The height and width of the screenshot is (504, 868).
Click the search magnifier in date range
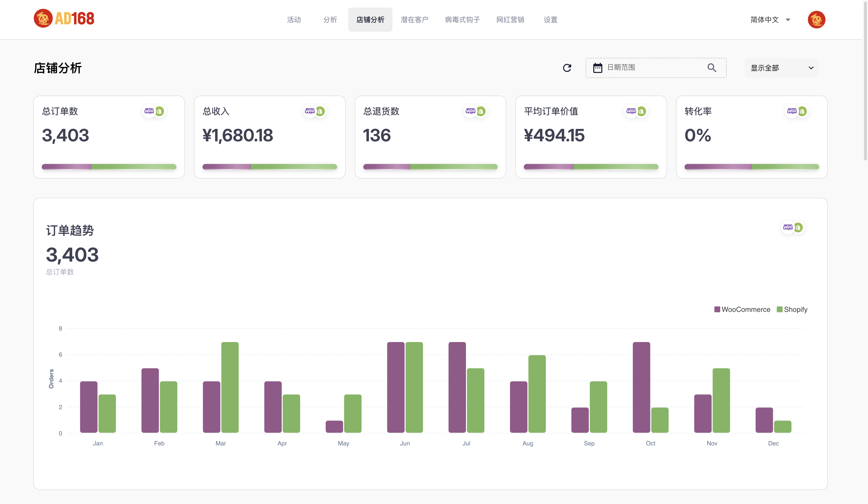coord(712,68)
